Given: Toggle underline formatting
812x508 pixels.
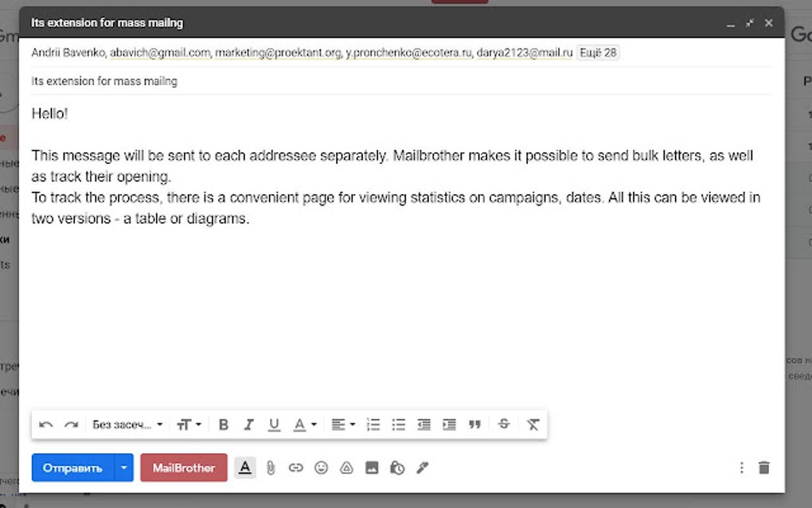Looking at the screenshot, I should pyautogui.click(x=274, y=424).
